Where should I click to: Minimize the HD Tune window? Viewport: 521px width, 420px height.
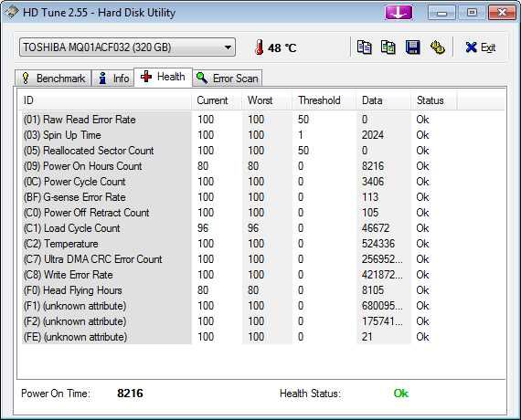click(x=441, y=13)
